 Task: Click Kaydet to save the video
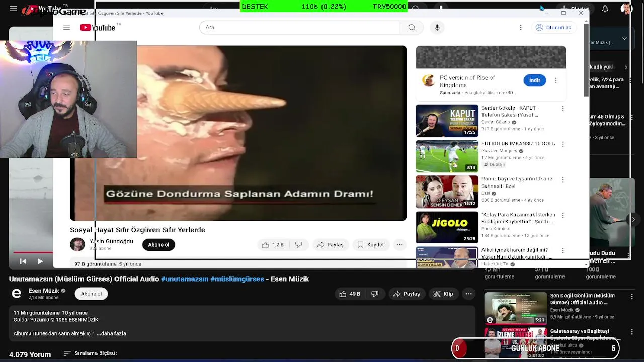[x=371, y=245]
